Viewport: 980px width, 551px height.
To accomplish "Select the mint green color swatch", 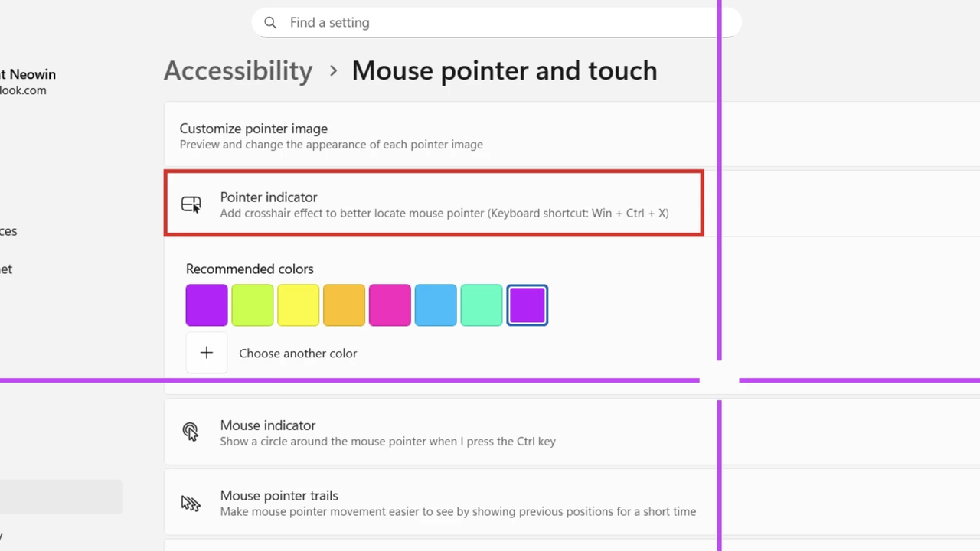I will click(x=482, y=305).
